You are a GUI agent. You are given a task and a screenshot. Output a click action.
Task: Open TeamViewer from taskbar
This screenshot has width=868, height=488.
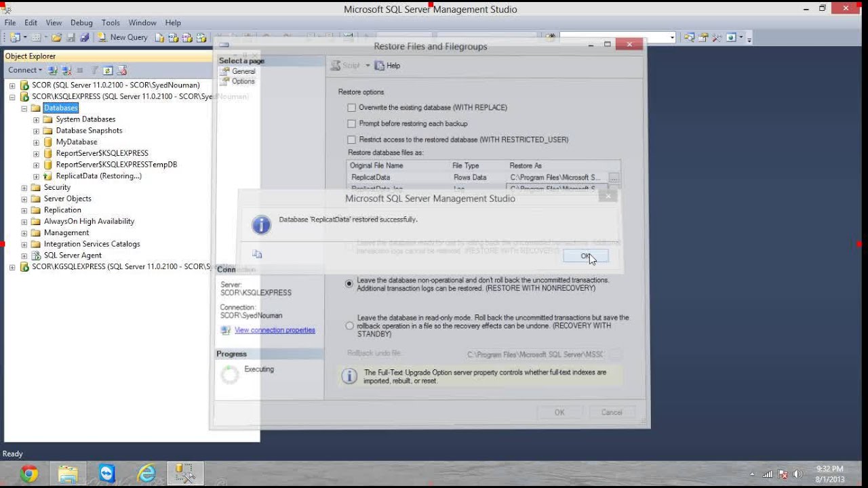107,473
